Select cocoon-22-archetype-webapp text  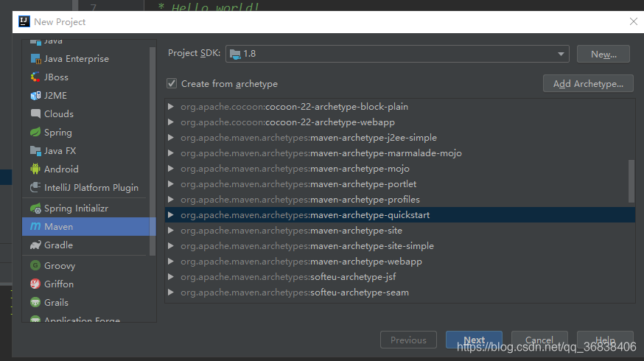point(330,122)
